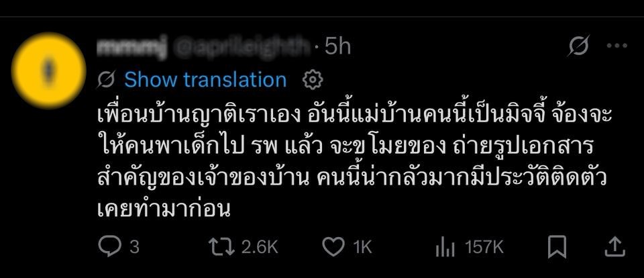
Task: Click the reply count of 3
Action: point(134,247)
